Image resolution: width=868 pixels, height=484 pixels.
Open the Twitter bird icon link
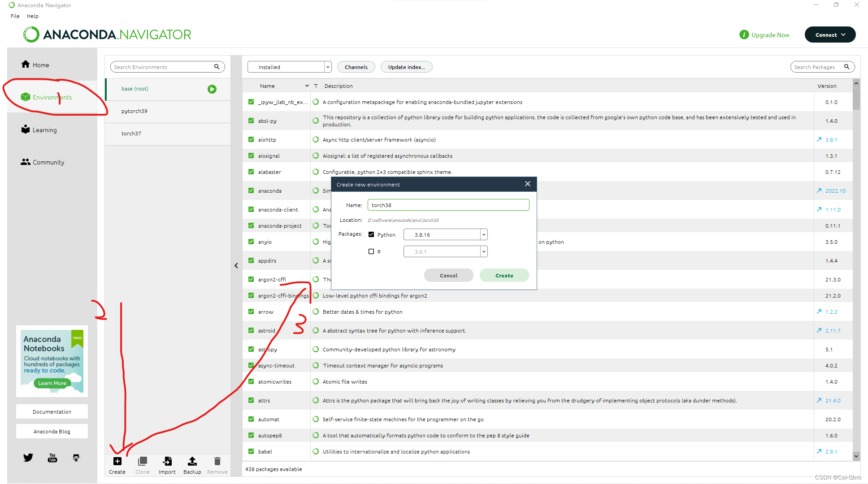point(28,458)
